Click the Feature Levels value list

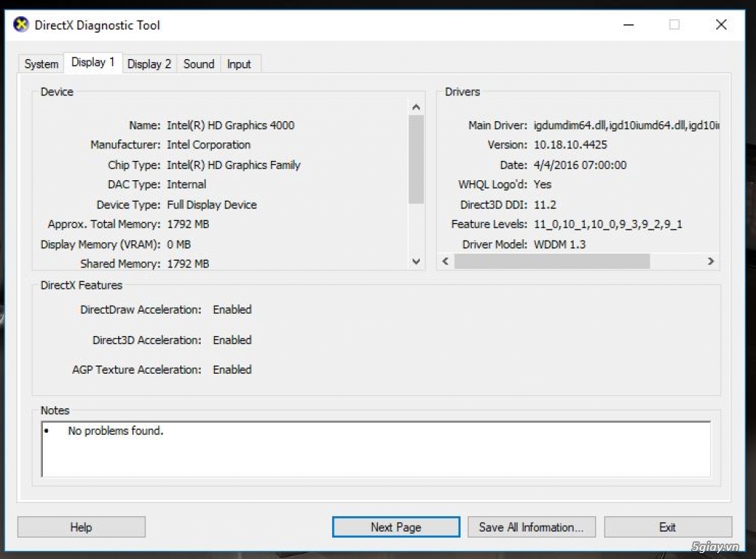click(608, 224)
